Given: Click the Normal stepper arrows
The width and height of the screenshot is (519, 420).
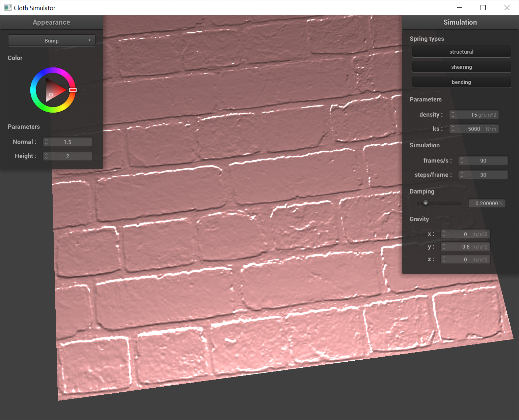Looking at the screenshot, I should [46, 142].
